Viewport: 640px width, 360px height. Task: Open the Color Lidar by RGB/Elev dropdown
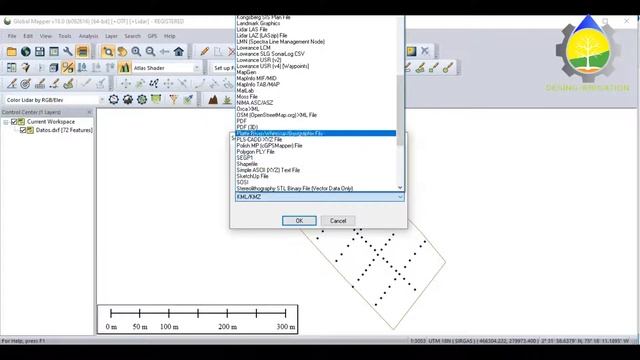[x=102, y=100]
